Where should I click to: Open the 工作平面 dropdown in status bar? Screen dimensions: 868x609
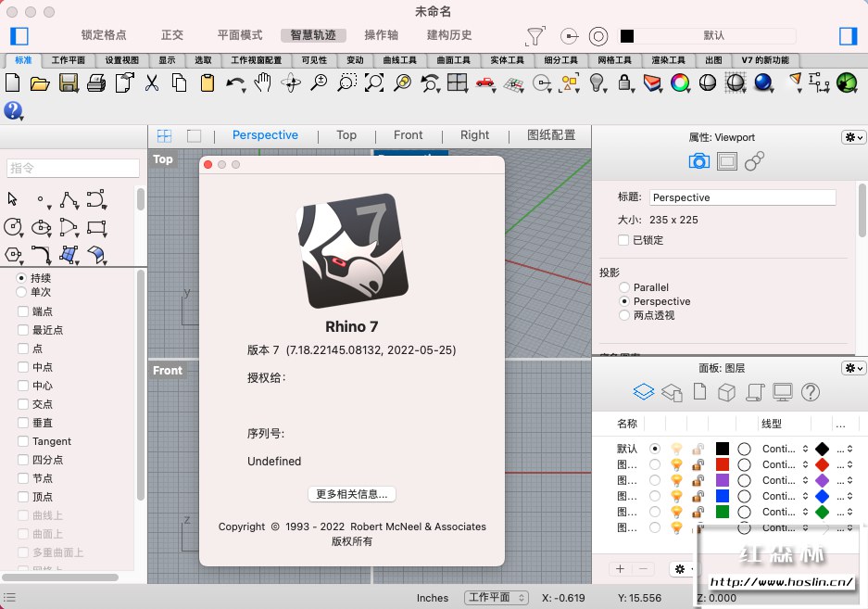coord(496,597)
